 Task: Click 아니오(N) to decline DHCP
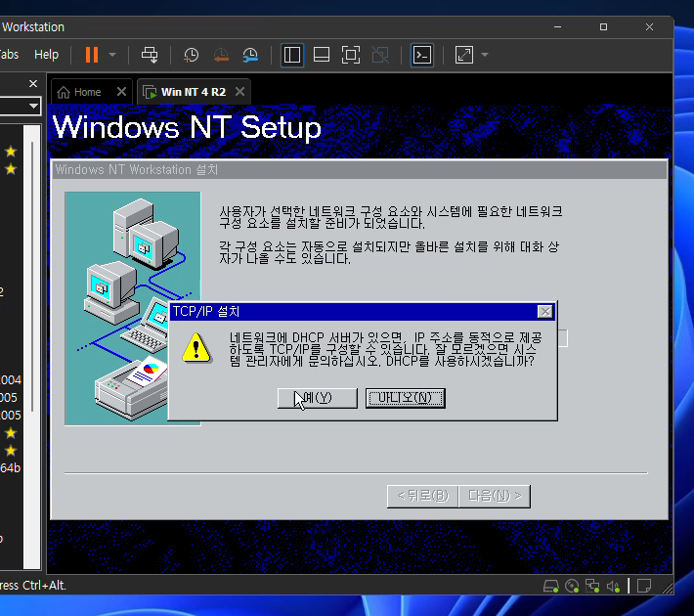click(x=405, y=398)
